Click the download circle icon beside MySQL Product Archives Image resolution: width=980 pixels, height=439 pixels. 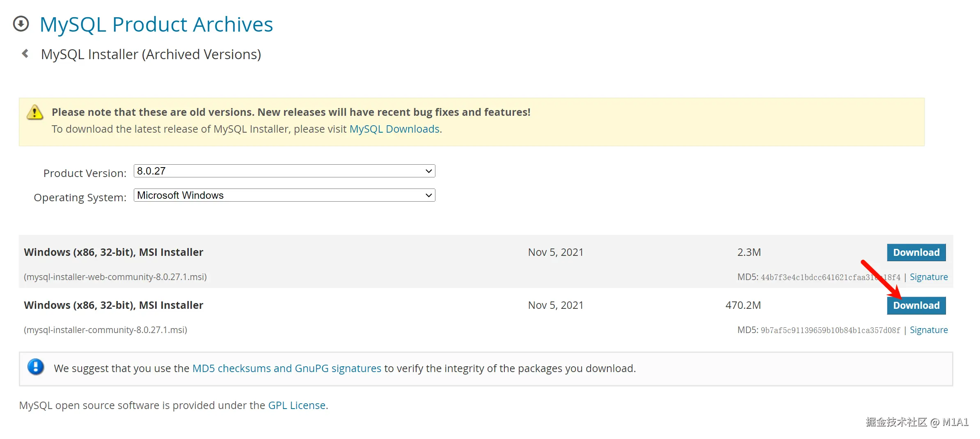(21, 24)
